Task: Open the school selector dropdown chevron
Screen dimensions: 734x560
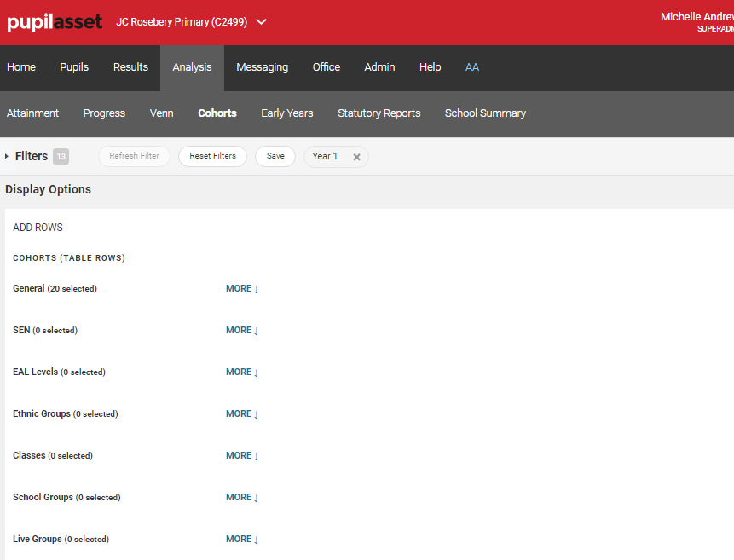Action: tap(262, 22)
